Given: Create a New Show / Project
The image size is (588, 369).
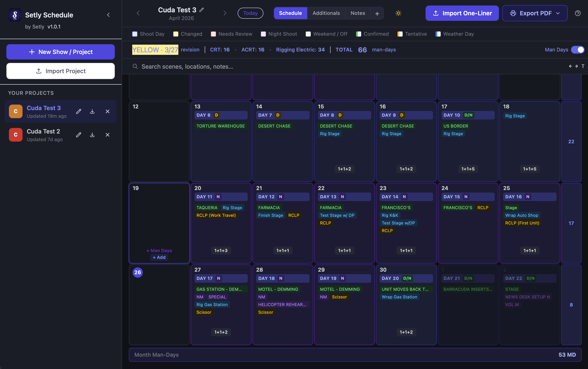Looking at the screenshot, I should [61, 52].
